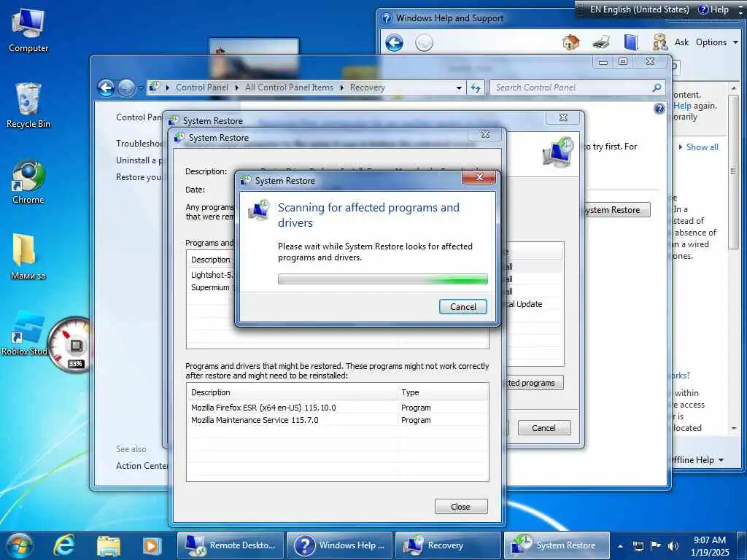Open the yellow folder on desktop
This screenshot has width=747, height=560.
click(28, 257)
